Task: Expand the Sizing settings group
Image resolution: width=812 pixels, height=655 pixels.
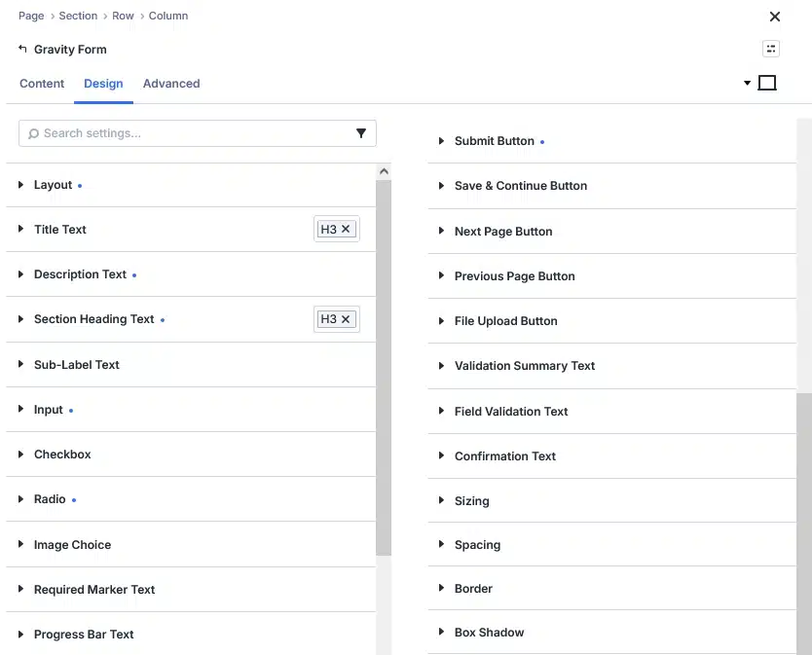Action: (612, 500)
